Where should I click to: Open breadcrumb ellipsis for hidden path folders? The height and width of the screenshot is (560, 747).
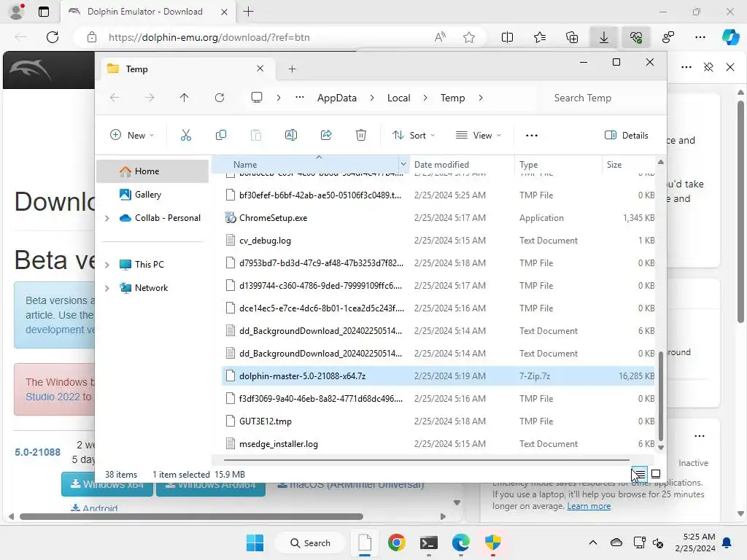tap(299, 98)
